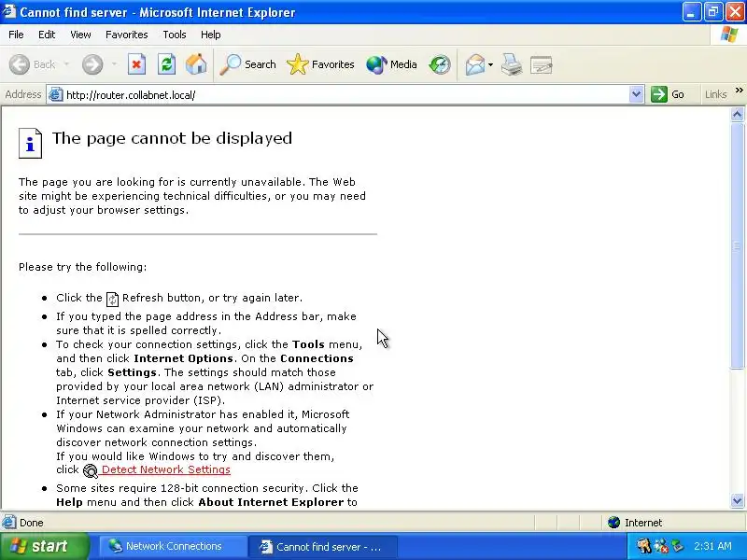The height and width of the screenshot is (560, 747).
Task: Click the Mail envelope icon
Action: click(475, 64)
